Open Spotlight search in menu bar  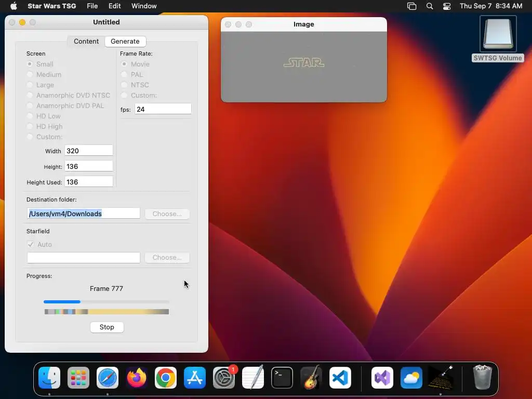coord(430,6)
